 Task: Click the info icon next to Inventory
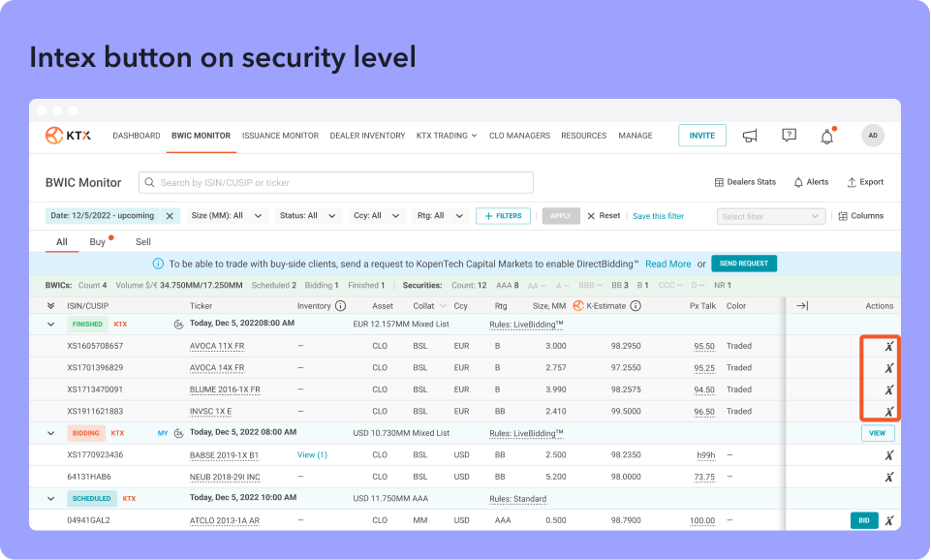tap(340, 306)
